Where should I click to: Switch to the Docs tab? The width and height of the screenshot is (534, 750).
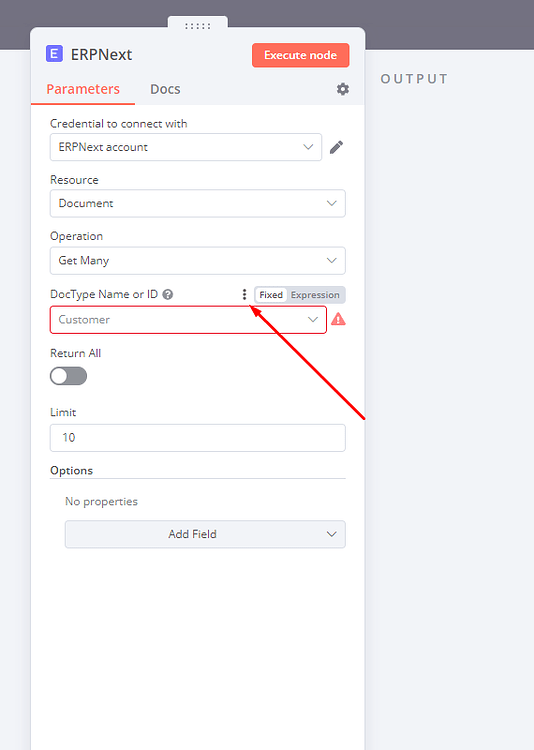[x=165, y=89]
